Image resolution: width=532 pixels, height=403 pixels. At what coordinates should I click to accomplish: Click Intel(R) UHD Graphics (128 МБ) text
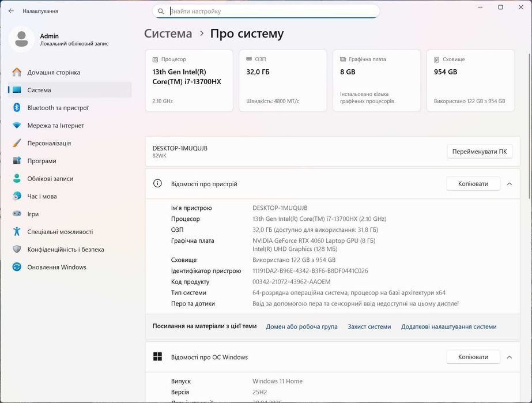(295, 249)
